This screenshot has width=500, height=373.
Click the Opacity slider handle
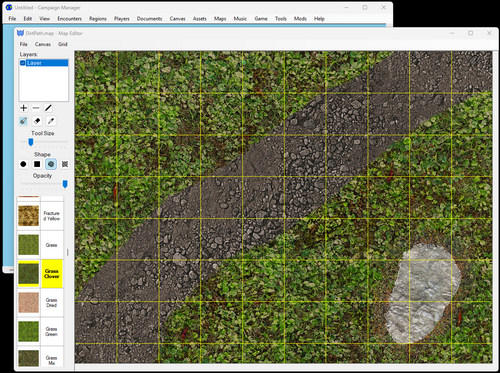click(65, 184)
